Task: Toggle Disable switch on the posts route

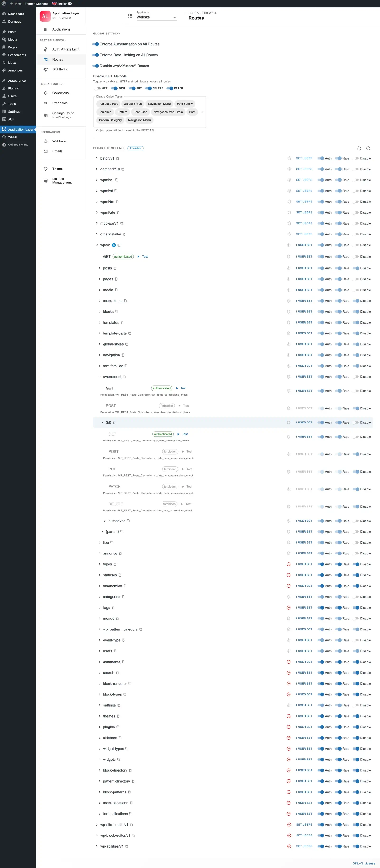Action: tap(356, 268)
